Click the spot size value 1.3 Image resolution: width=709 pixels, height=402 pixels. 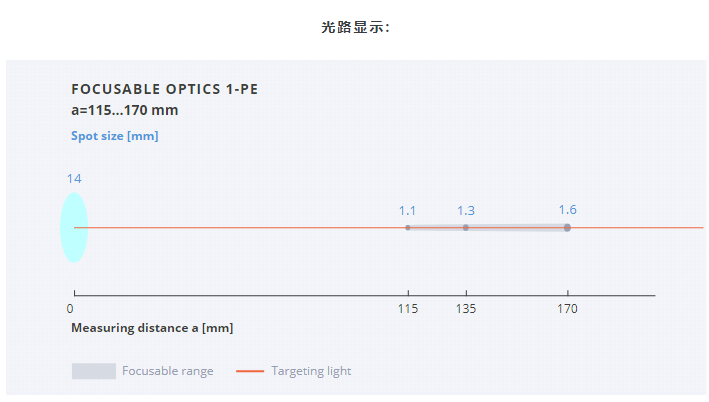pyautogui.click(x=466, y=211)
